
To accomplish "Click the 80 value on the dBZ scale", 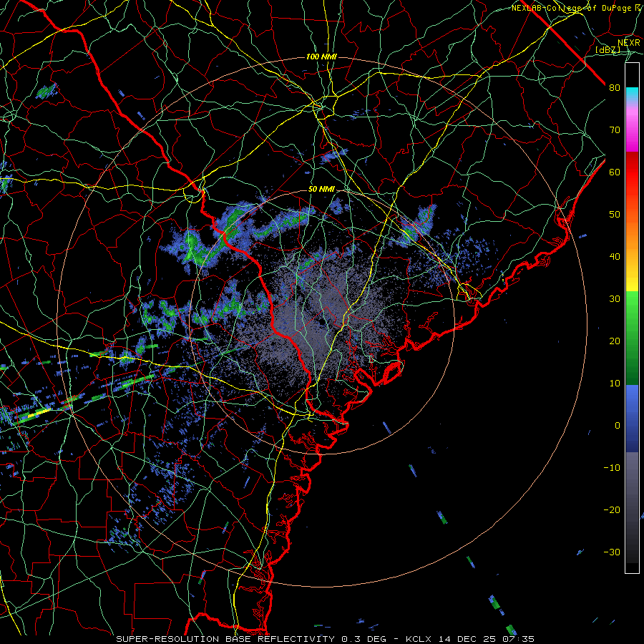I will (615, 88).
